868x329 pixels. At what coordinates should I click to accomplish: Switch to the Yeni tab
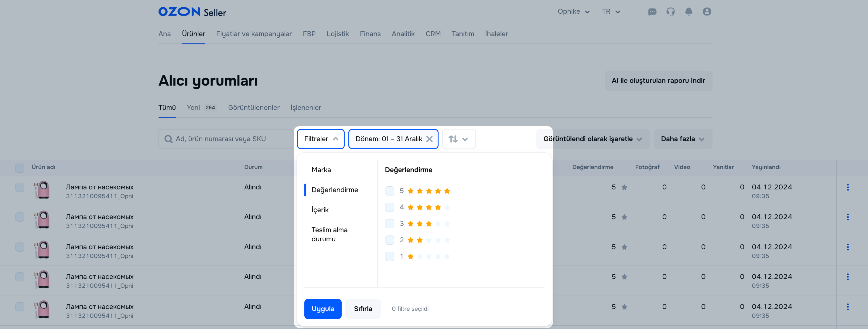[193, 108]
